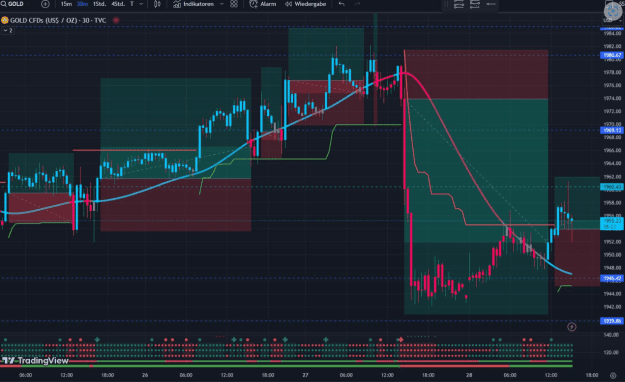Screen dimensions: 625x382
Task: Select the 1969.13 price label
Action: click(x=612, y=130)
